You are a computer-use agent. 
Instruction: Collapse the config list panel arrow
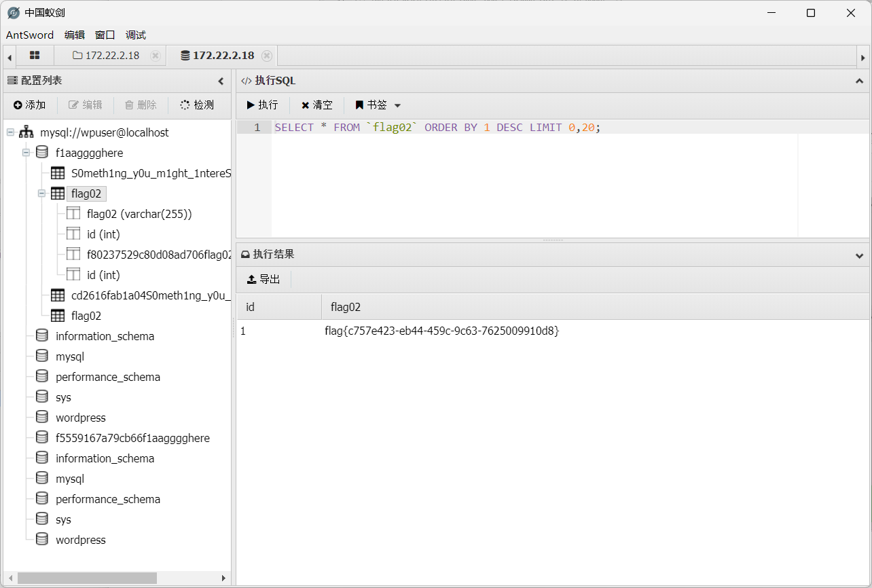pyautogui.click(x=221, y=81)
